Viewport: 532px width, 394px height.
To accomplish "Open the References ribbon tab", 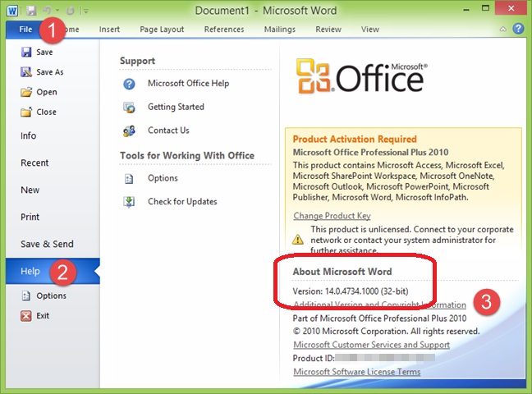I will click(224, 30).
